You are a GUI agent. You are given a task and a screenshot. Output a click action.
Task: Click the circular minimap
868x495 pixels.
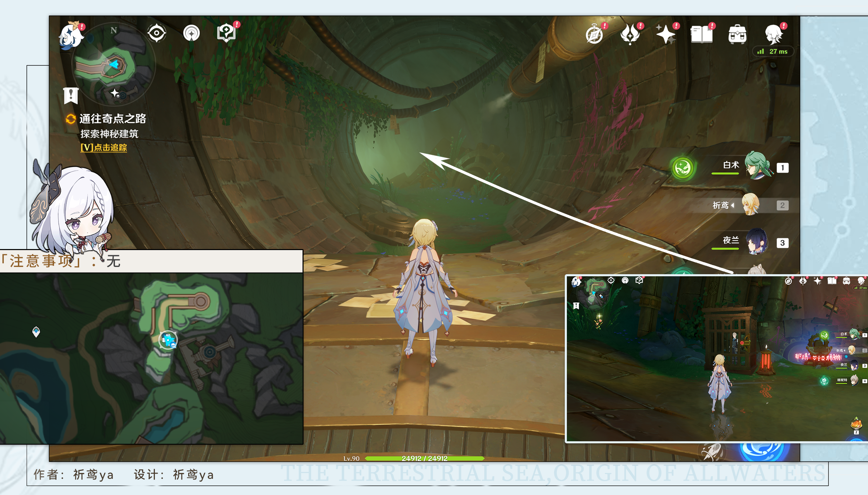coord(114,65)
